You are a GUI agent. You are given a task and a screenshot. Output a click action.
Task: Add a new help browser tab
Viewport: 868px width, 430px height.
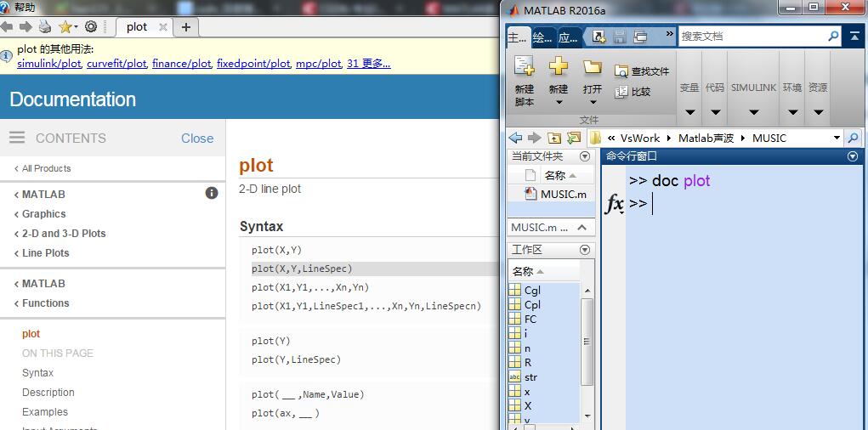[x=186, y=27]
